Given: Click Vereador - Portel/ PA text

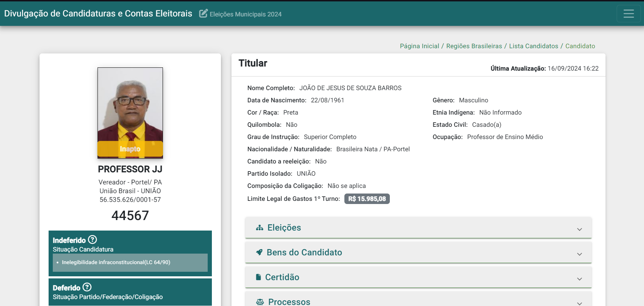Looking at the screenshot, I should (x=130, y=182).
